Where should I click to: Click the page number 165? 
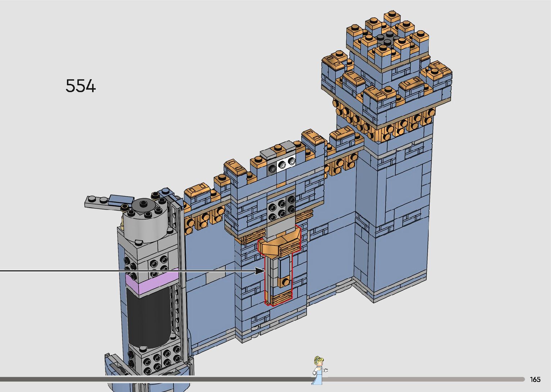(535, 379)
